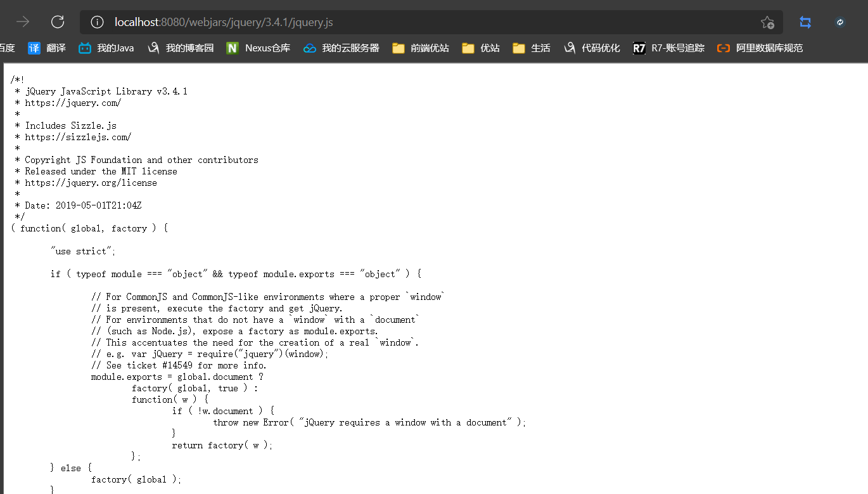The width and height of the screenshot is (868, 494).
Task: Open the 我的云服务器 bookmark
Action: click(x=341, y=48)
